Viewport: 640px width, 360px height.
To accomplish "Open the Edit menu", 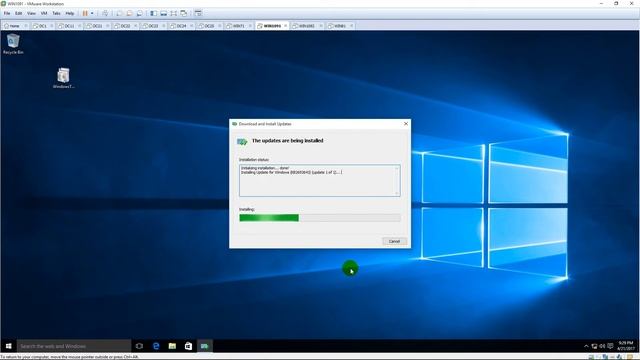I will [x=19, y=13].
